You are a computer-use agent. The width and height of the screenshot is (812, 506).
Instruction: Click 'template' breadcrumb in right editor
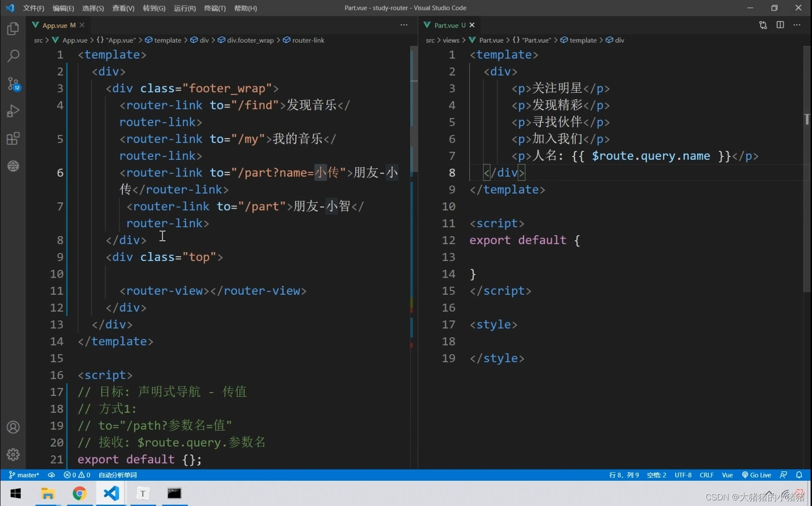point(579,40)
